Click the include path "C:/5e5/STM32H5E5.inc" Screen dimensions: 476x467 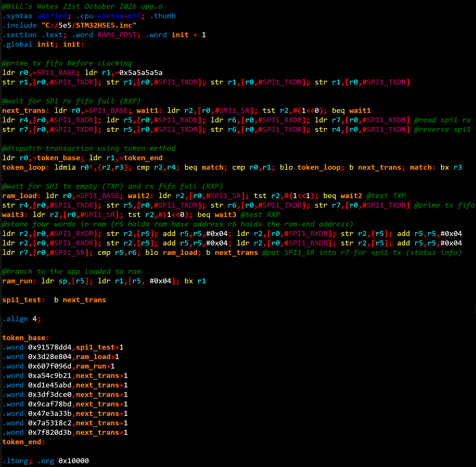89,25
